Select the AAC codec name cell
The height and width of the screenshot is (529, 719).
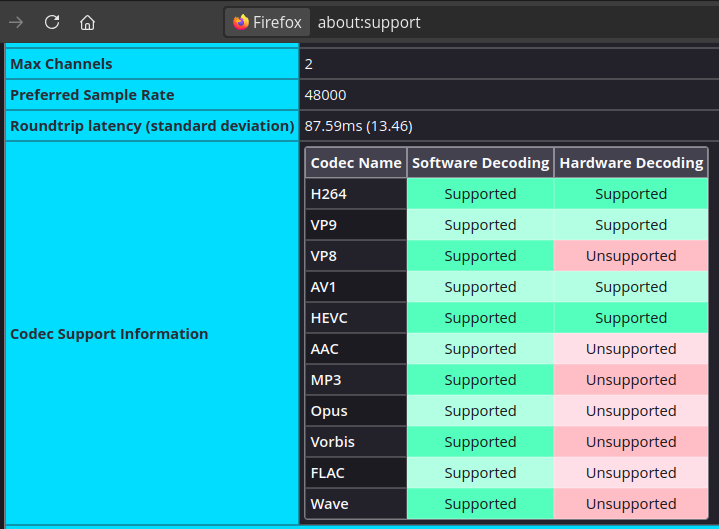tap(356, 349)
